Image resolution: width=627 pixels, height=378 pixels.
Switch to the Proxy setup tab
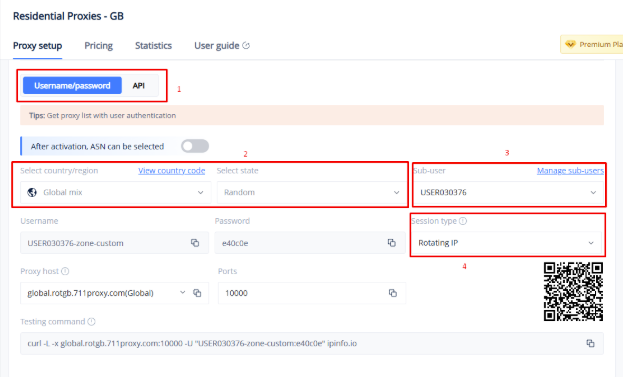(x=38, y=46)
